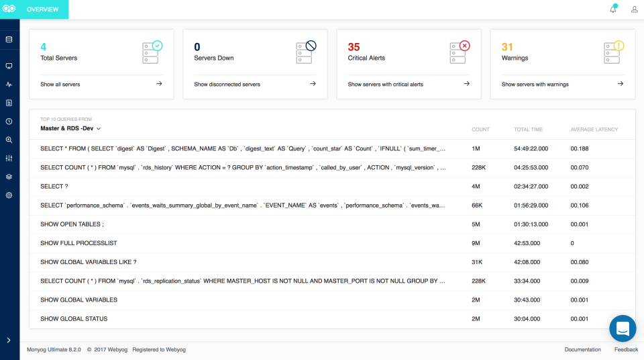The image size is (644, 360).
Task: Select the SHOW FULL PROCESSLIST query row
Action: coord(332,243)
